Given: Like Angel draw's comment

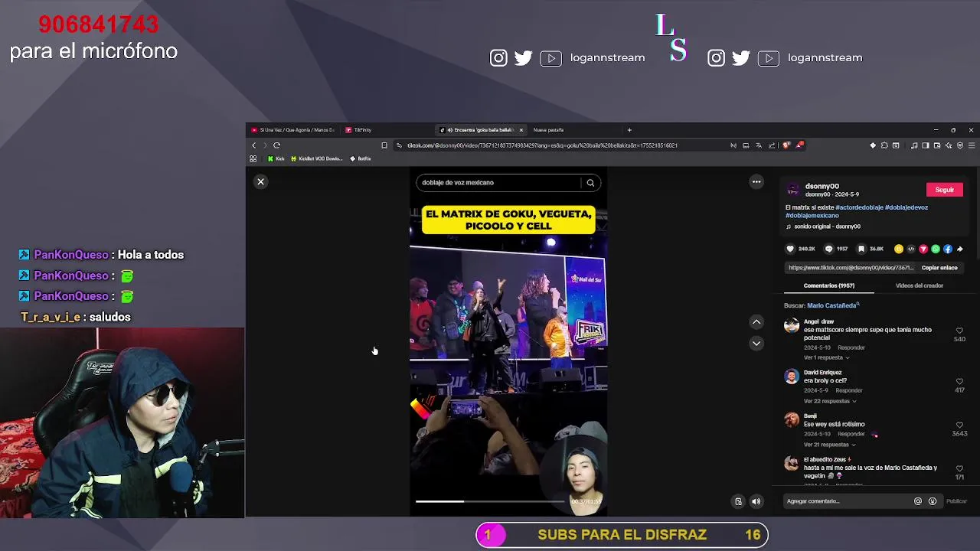Looking at the screenshot, I should [959, 331].
